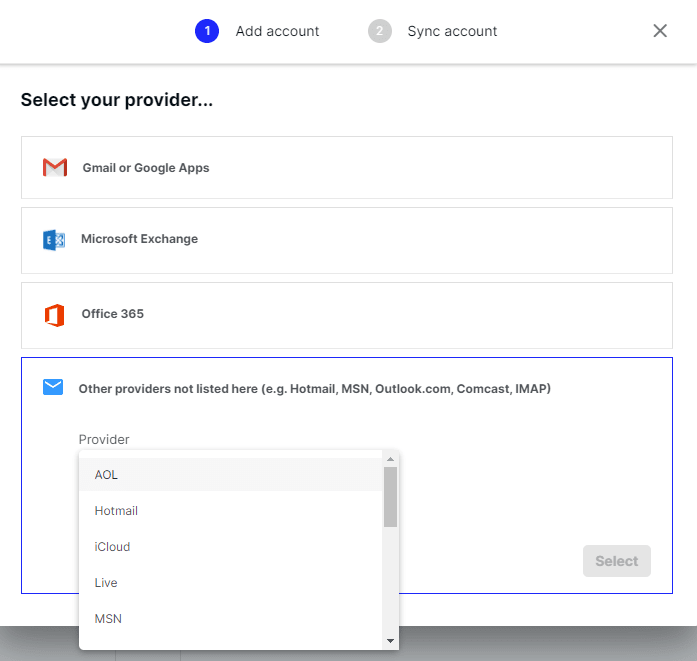Choose Gmail or Google Apps provider

[x=347, y=168]
